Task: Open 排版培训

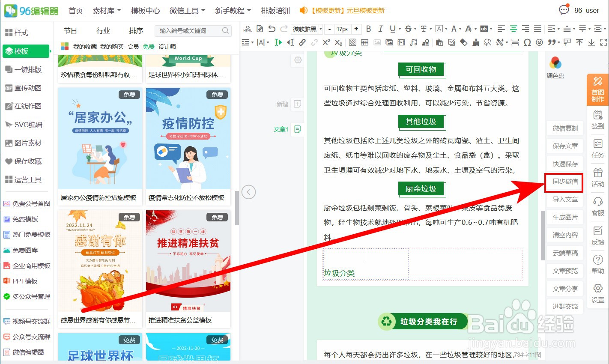Action: (x=275, y=11)
